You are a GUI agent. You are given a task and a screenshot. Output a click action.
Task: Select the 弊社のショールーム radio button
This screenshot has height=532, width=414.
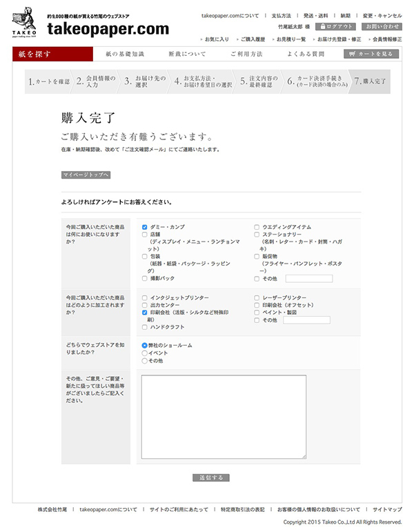point(144,345)
